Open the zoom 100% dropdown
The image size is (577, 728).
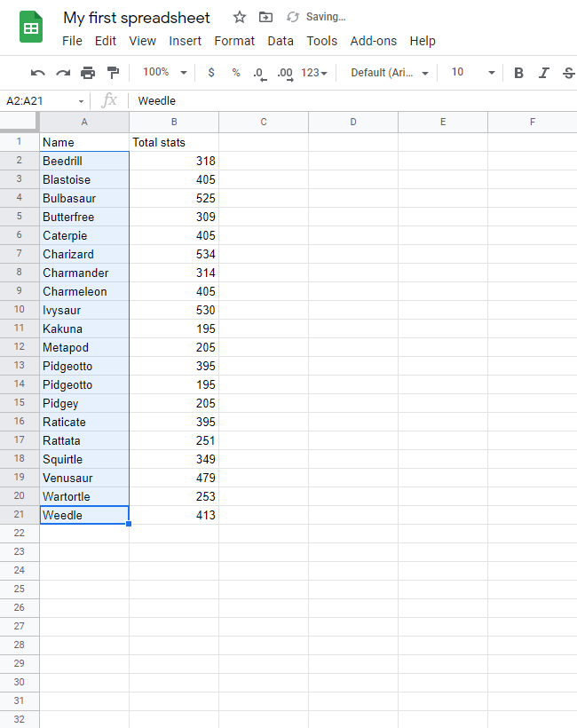(x=165, y=73)
